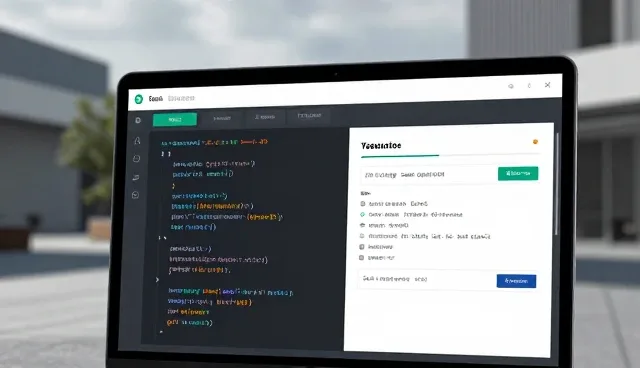Click the first line of code in the editor
640x368 pixels.
214,142
